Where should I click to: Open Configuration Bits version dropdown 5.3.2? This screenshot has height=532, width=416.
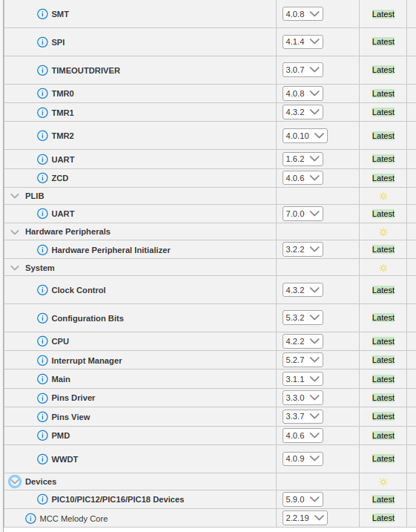[x=303, y=318]
